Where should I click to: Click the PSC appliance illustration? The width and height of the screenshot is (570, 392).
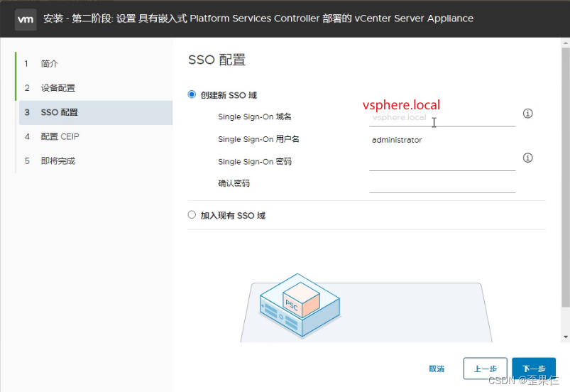point(300,305)
